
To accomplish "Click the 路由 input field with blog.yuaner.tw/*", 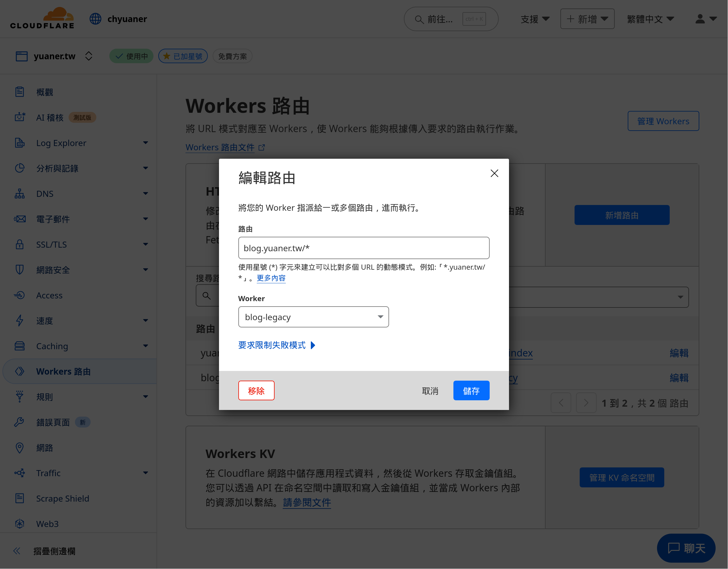I will (364, 248).
